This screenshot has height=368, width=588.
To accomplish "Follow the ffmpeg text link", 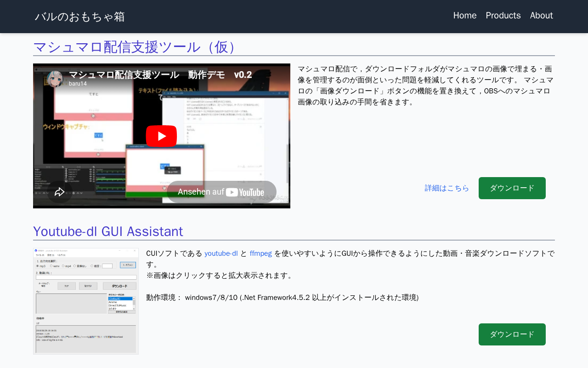I will [x=260, y=253].
